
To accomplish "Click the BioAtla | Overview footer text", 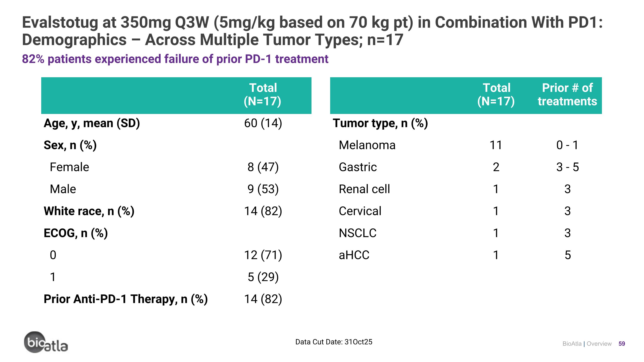I will (x=587, y=344).
